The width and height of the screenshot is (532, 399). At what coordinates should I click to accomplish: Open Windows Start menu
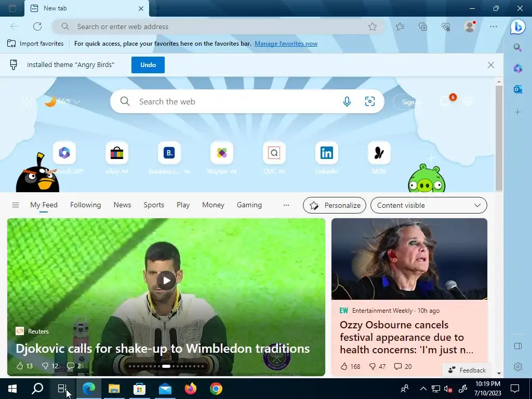point(12,389)
